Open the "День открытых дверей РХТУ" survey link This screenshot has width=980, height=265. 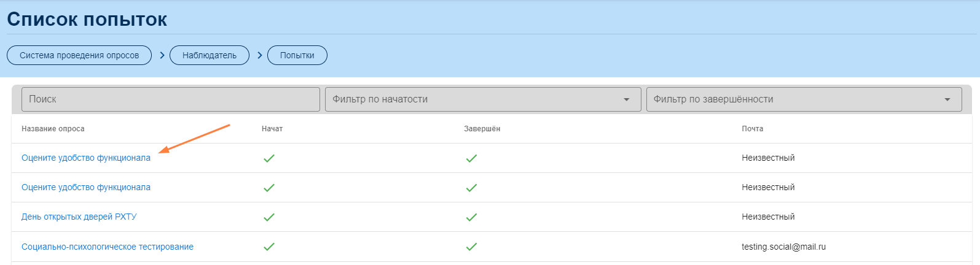(79, 217)
